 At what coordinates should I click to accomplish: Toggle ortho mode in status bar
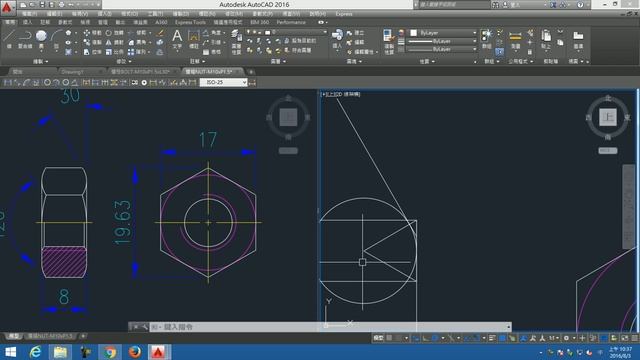coord(426,338)
